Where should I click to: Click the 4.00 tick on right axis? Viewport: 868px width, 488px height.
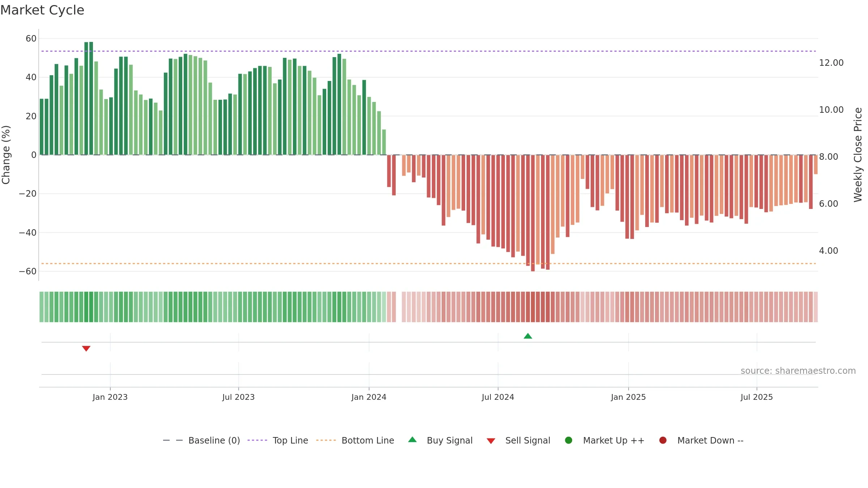[829, 251]
